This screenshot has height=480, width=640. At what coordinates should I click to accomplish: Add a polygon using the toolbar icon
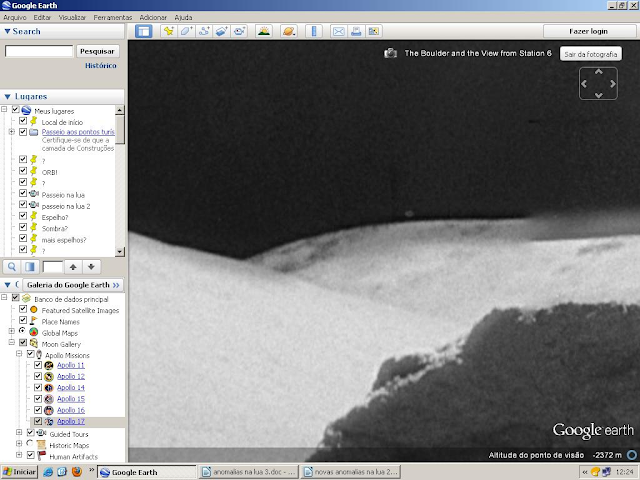pos(186,31)
